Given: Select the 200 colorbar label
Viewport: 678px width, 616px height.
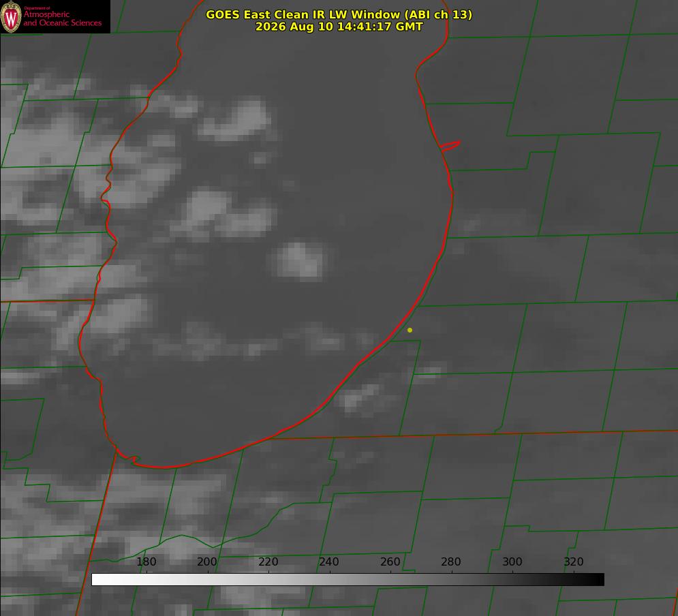Looking at the screenshot, I should click(x=207, y=561).
